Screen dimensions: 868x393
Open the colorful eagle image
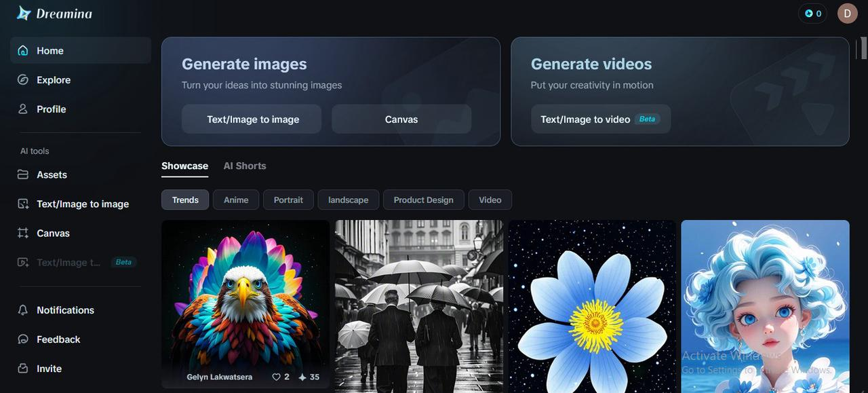245,304
